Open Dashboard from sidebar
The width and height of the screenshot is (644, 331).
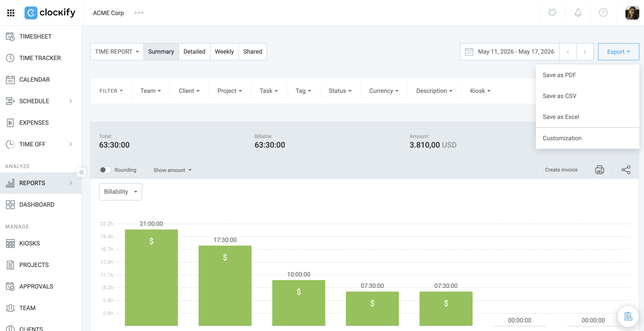41,204
